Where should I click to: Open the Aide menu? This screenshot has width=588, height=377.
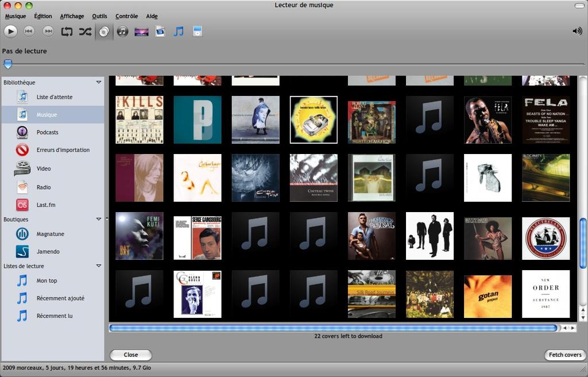pyautogui.click(x=152, y=16)
